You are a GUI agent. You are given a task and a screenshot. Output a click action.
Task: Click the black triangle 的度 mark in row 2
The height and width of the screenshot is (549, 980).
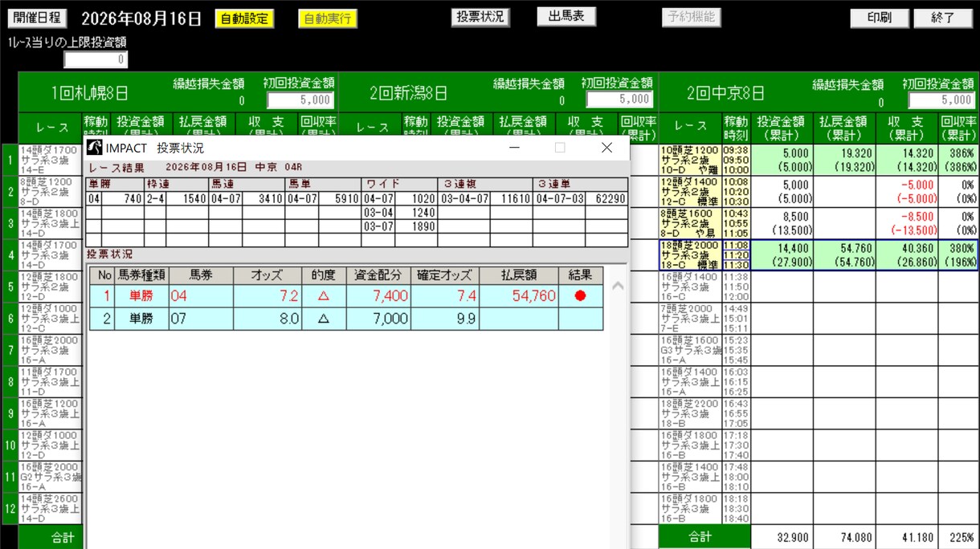324,319
